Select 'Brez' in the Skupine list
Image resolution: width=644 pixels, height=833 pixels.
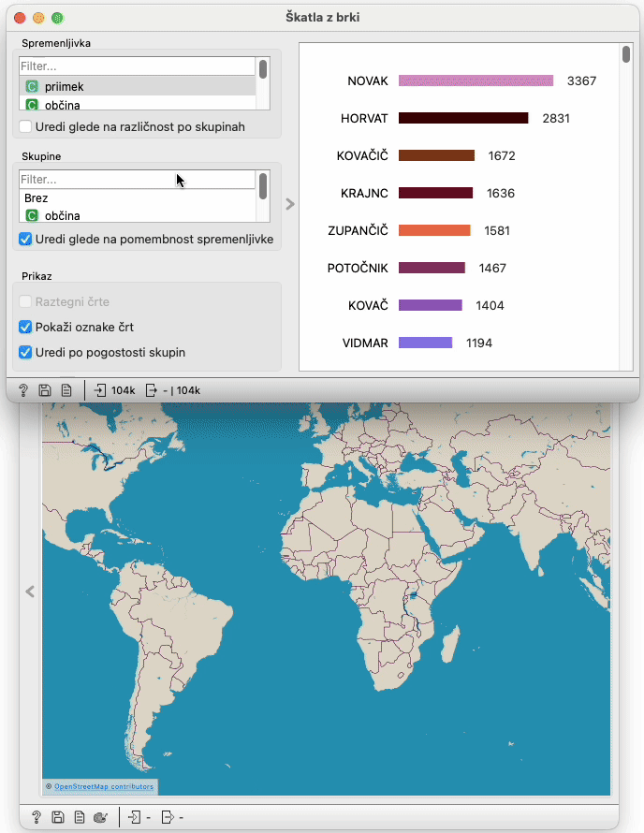[37, 198]
